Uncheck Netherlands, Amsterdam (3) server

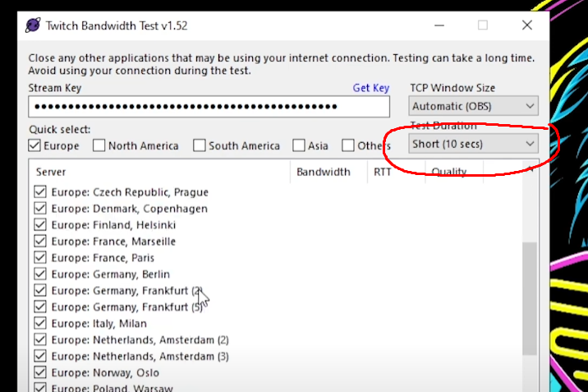40,356
